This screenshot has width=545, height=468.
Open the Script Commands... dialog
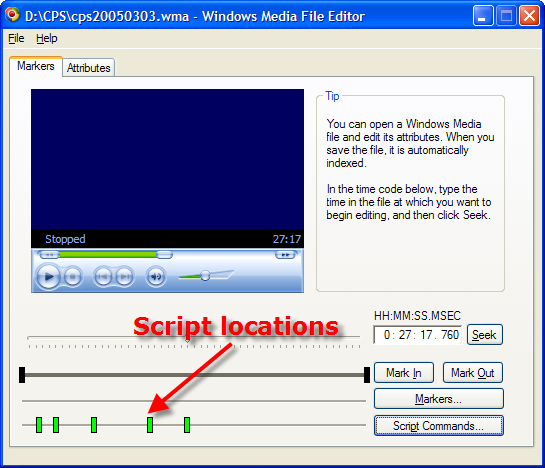439,426
